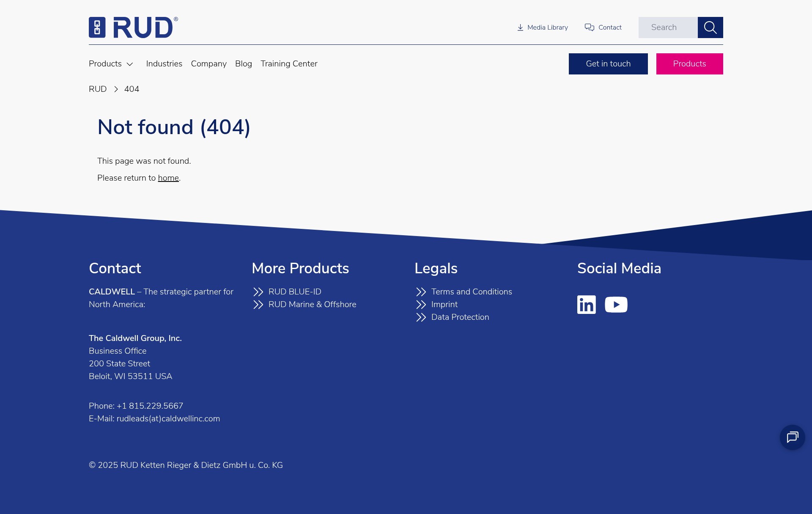Open the Products menu in the main navigation
Screen dimensions: 812x514
[105, 64]
